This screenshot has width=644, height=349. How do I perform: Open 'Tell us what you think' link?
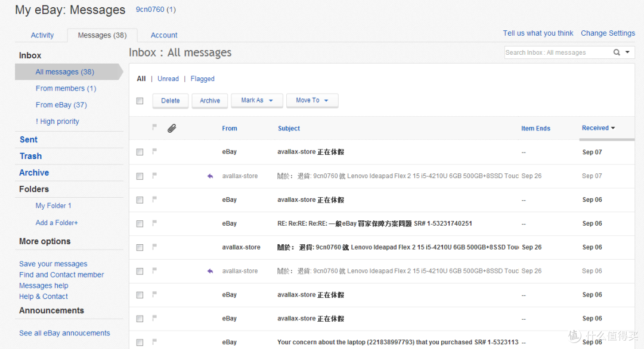pos(538,33)
